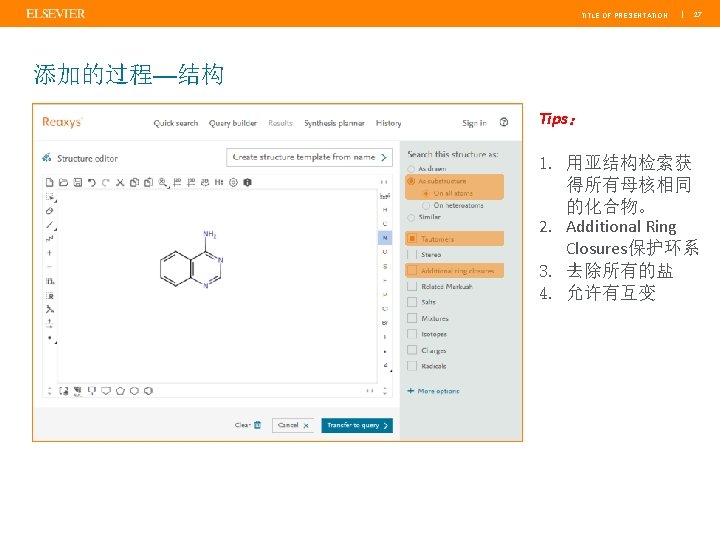Image resolution: width=720 pixels, height=540 pixels.
Task: Go to Quick search tab
Action: [176, 123]
